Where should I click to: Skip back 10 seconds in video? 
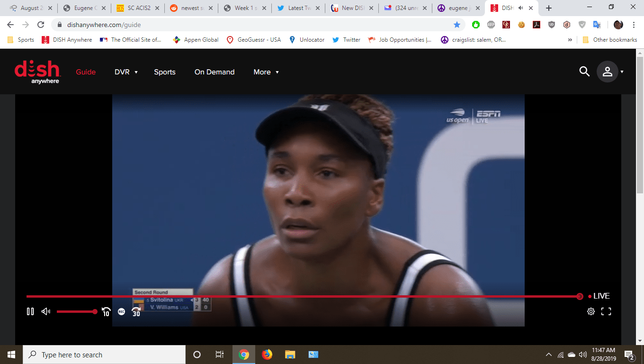point(106,311)
